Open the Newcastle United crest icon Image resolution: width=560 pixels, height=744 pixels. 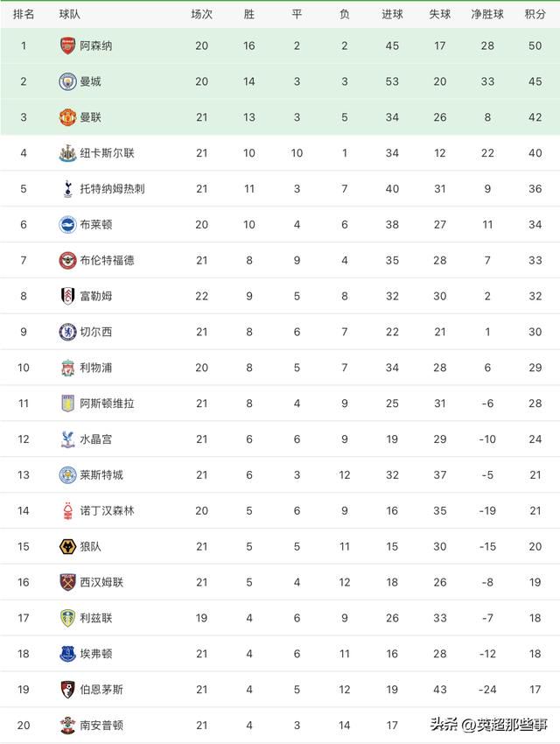coord(67,153)
